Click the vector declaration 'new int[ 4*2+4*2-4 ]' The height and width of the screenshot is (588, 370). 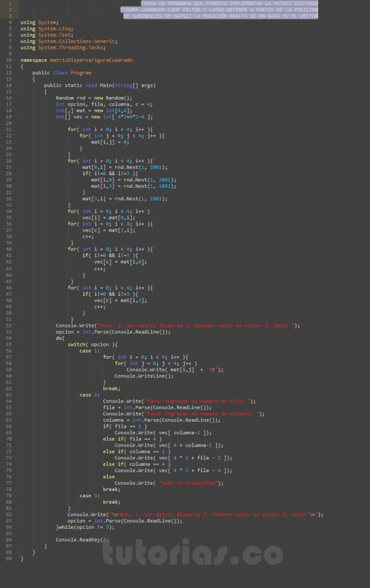[x=122, y=117]
